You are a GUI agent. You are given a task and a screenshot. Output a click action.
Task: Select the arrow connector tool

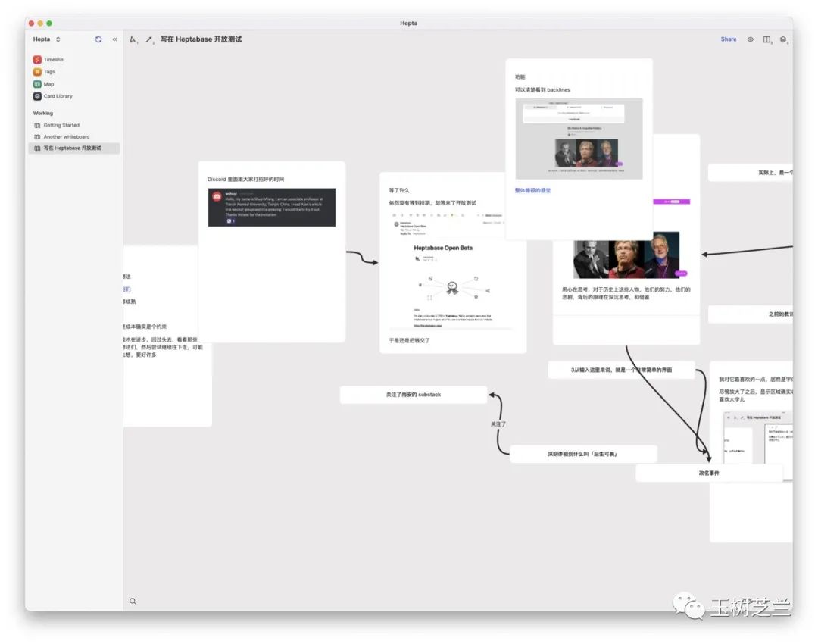(149, 39)
